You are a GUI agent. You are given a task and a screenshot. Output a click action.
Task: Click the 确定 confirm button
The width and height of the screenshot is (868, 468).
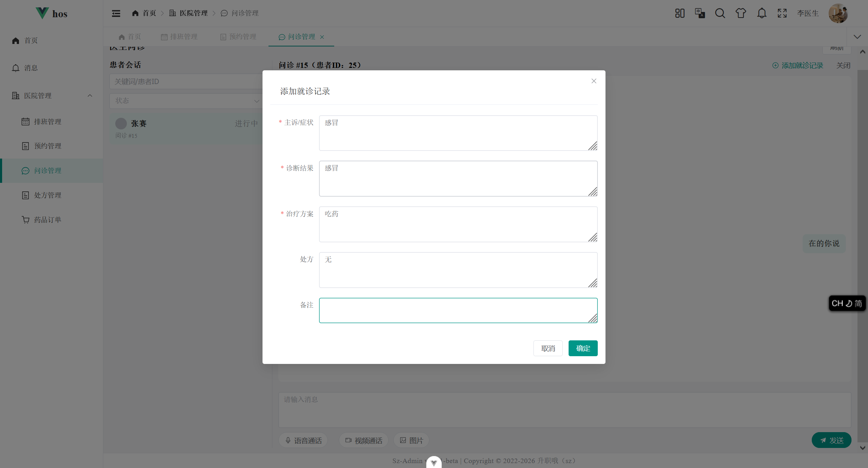click(x=583, y=348)
